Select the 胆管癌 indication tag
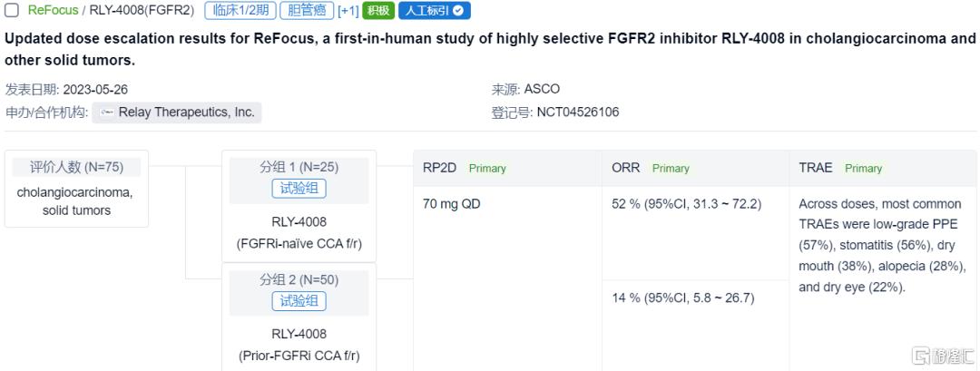 click(x=305, y=11)
